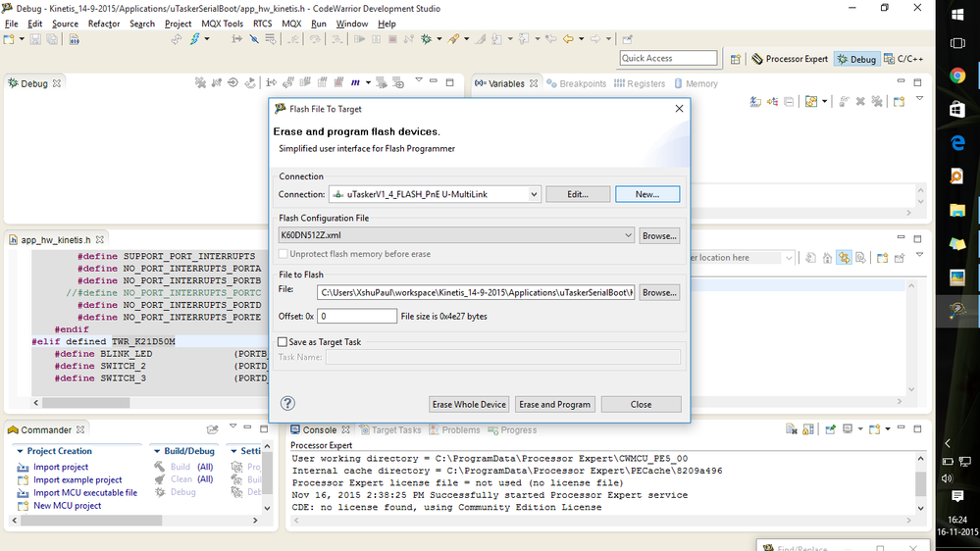Switch to the Problems tab
Screen dimensions: 980x551
[x=454, y=429]
